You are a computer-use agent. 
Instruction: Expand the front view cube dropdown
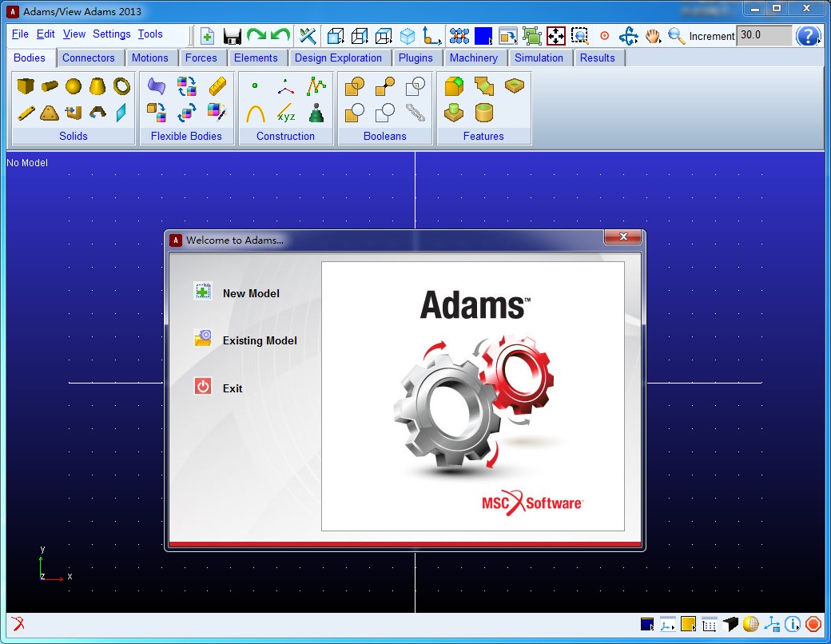point(336,36)
